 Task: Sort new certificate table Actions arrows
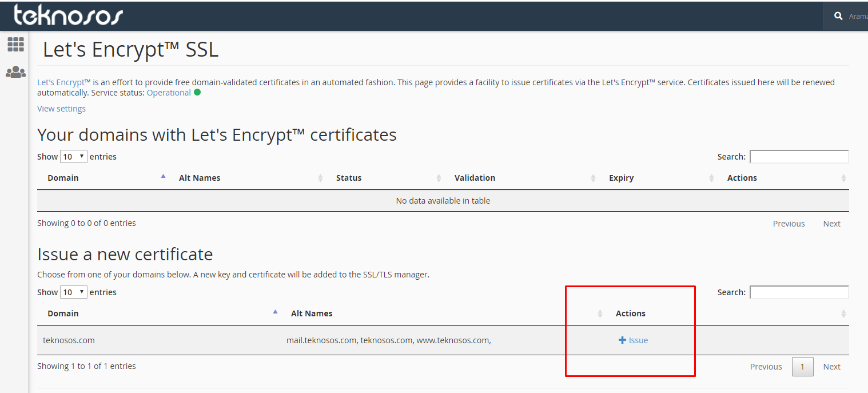click(843, 313)
